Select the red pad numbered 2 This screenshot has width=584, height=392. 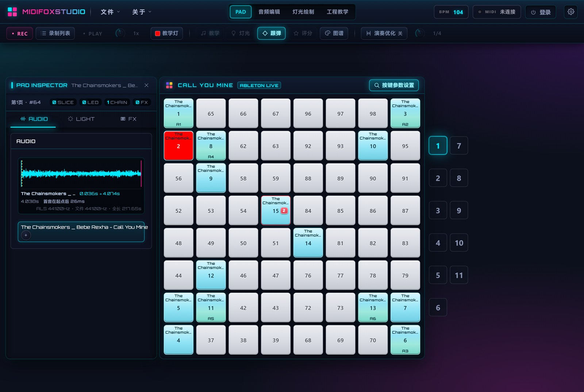(178, 145)
